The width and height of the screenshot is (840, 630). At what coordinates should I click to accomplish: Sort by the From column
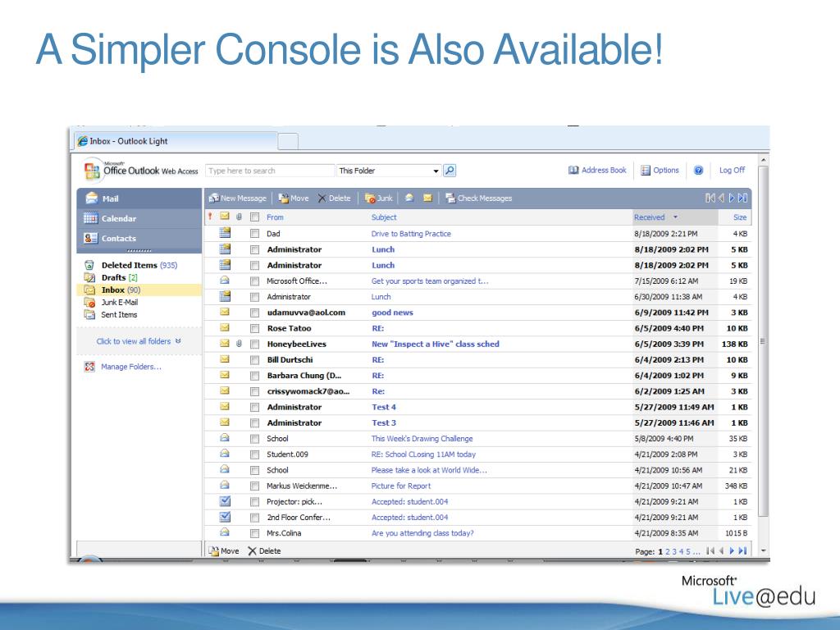[x=275, y=217]
